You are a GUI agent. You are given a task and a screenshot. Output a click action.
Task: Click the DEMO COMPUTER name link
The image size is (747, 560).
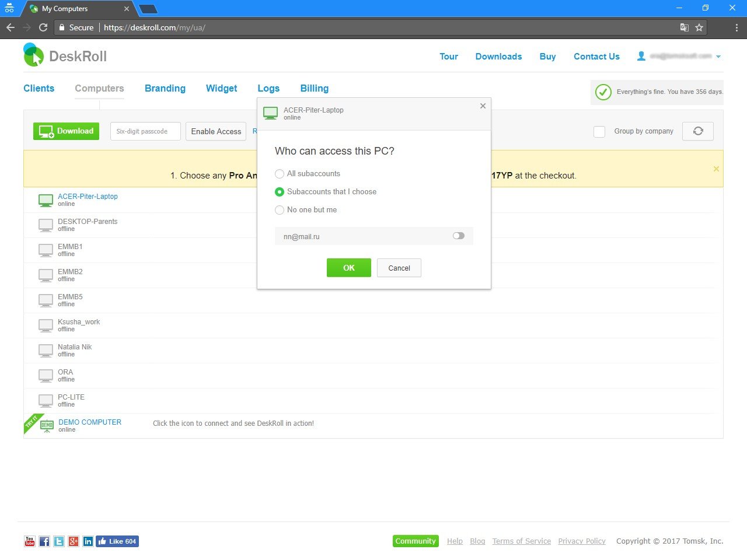[90, 422]
